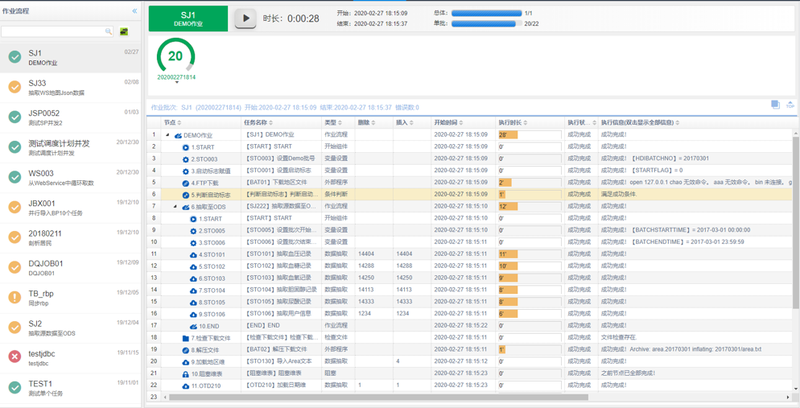Click the icon of 10.END node

[x=193, y=326]
